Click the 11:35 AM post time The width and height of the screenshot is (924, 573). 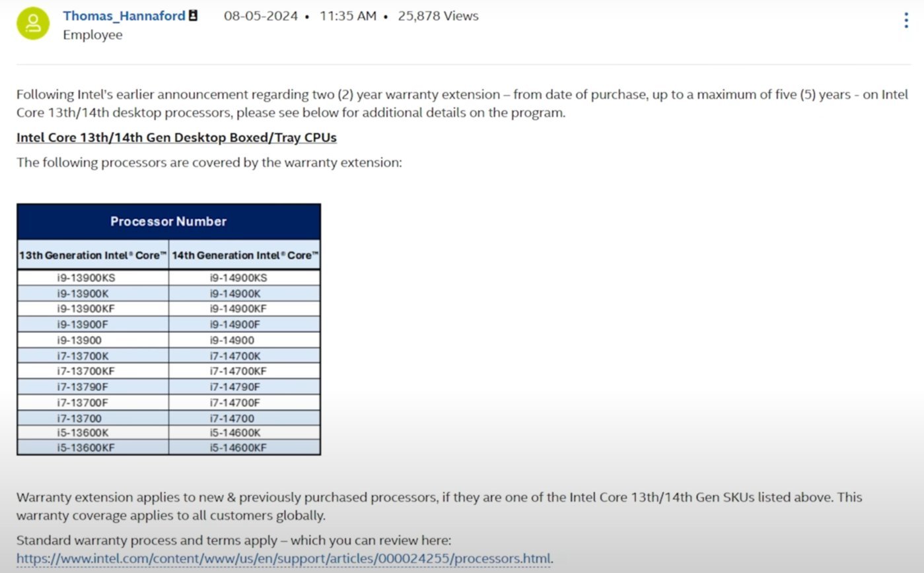(x=348, y=16)
